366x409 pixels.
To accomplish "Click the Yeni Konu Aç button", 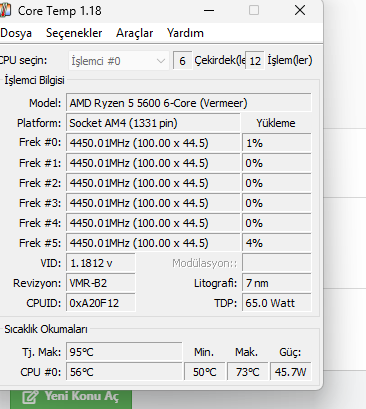I will coord(71,397).
